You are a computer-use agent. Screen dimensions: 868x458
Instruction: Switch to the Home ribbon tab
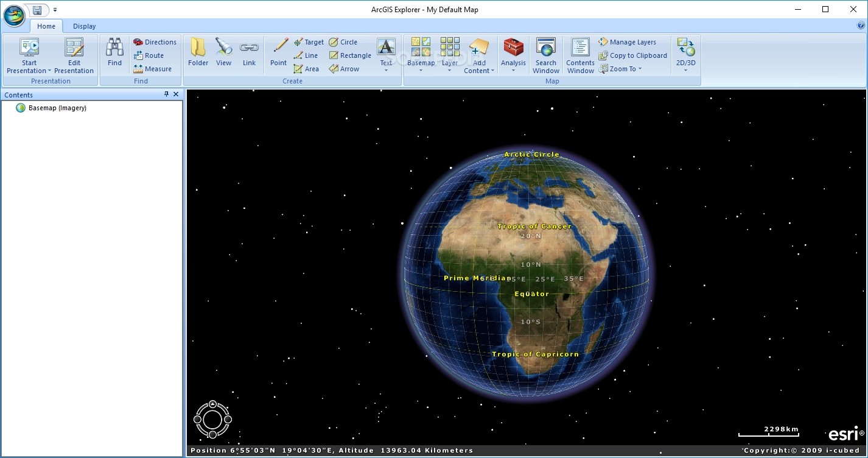point(46,26)
